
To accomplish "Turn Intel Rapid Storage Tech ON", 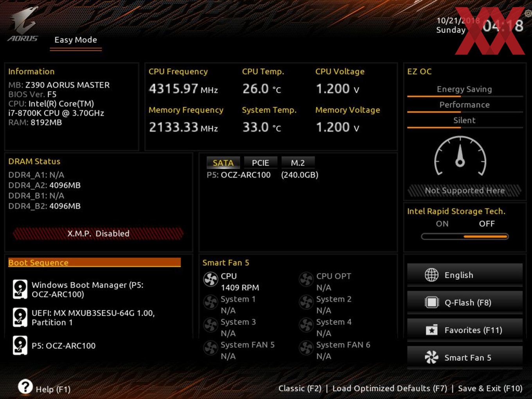I will point(442,224).
